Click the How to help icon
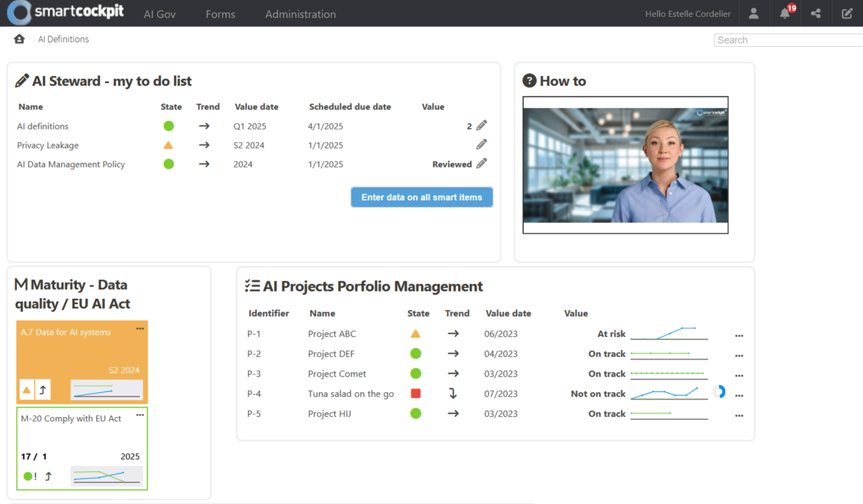This screenshot has height=504, width=863. (529, 81)
